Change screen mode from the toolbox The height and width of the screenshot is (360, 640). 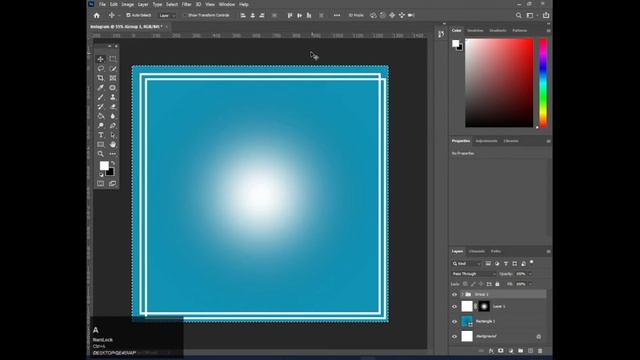click(x=113, y=184)
